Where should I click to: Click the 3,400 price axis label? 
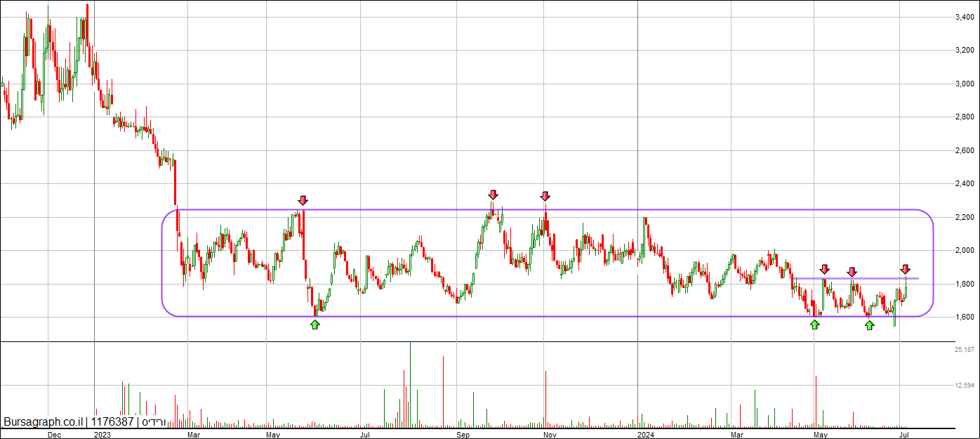(x=966, y=17)
